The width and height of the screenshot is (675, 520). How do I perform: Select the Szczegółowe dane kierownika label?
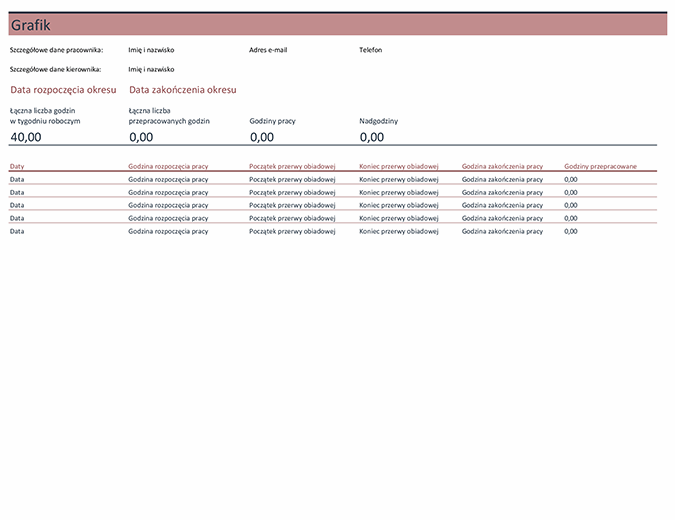coord(55,69)
